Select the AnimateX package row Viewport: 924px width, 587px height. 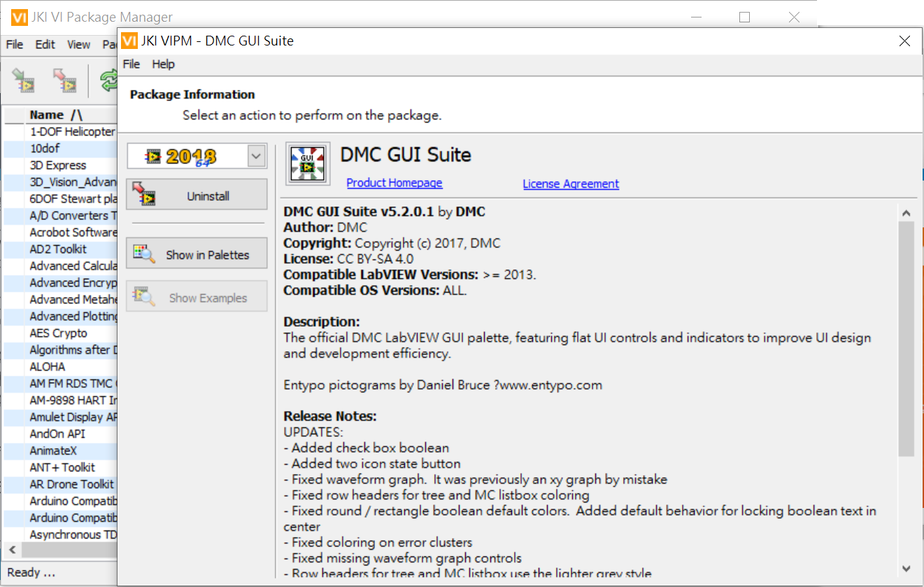click(60, 451)
